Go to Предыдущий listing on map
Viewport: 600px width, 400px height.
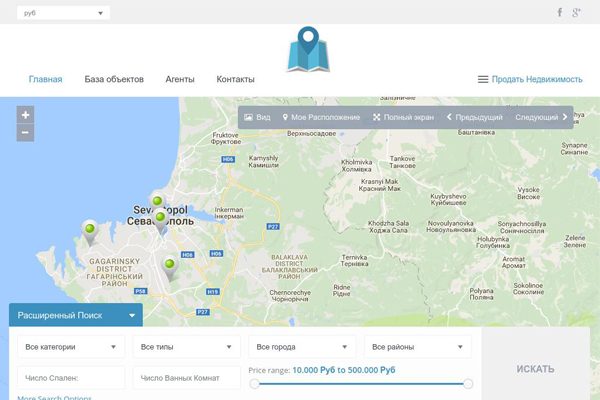pyautogui.click(x=474, y=117)
